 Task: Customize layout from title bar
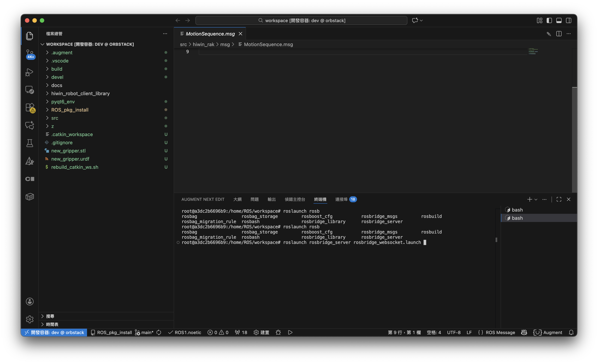pyautogui.click(x=539, y=21)
